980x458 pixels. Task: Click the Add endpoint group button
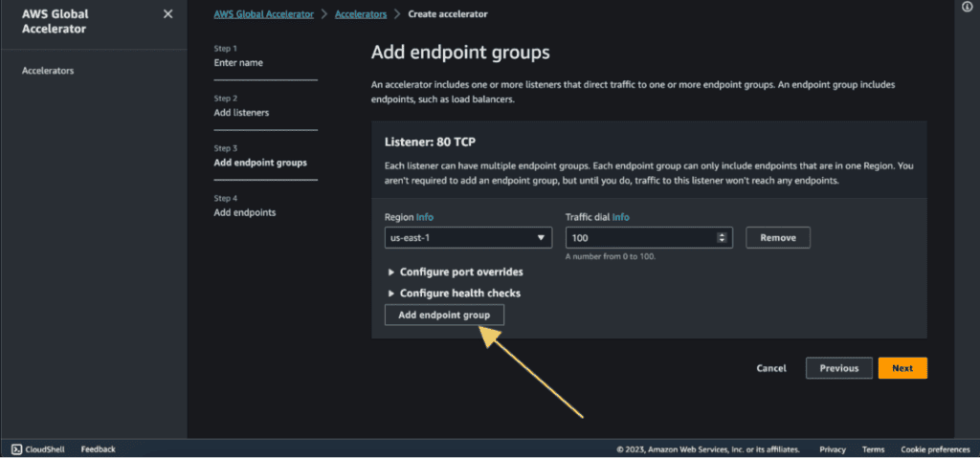tap(444, 315)
